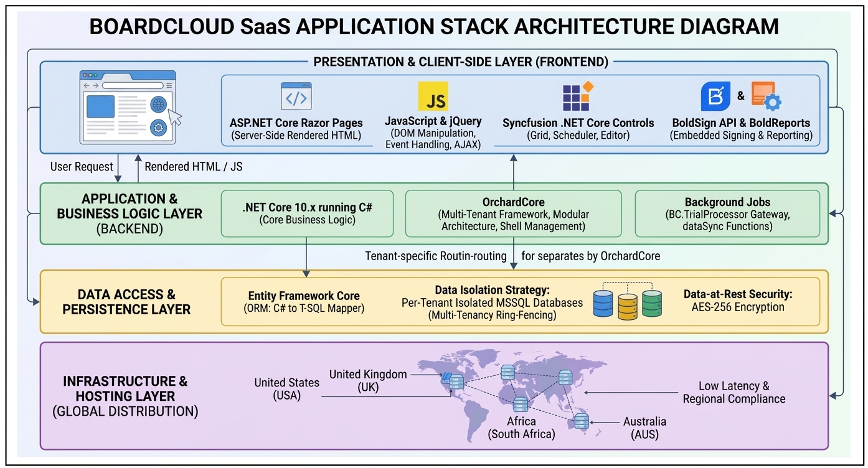868x468 pixels.
Task: Click the globe icon in browser illustration
Action: [x=158, y=104]
